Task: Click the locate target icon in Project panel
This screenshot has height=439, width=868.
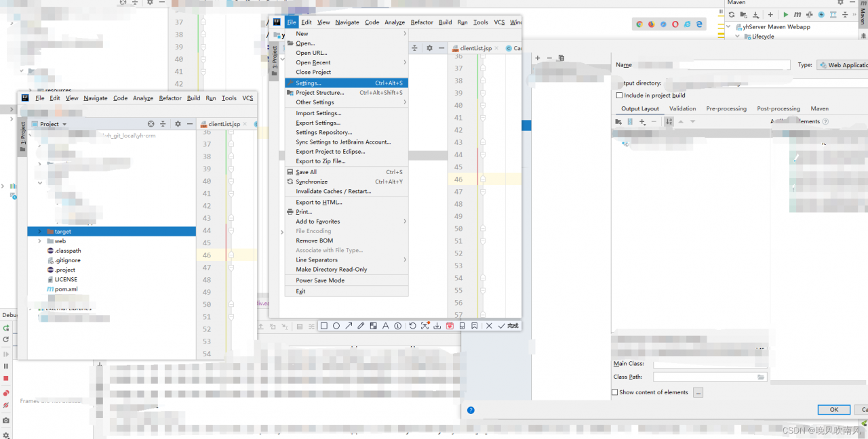Action: pos(151,124)
